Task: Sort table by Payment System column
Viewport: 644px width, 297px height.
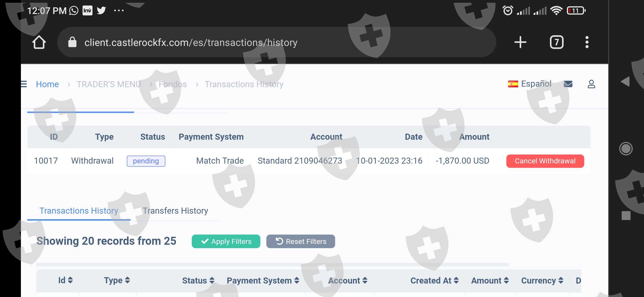Action: pyautogui.click(x=263, y=280)
